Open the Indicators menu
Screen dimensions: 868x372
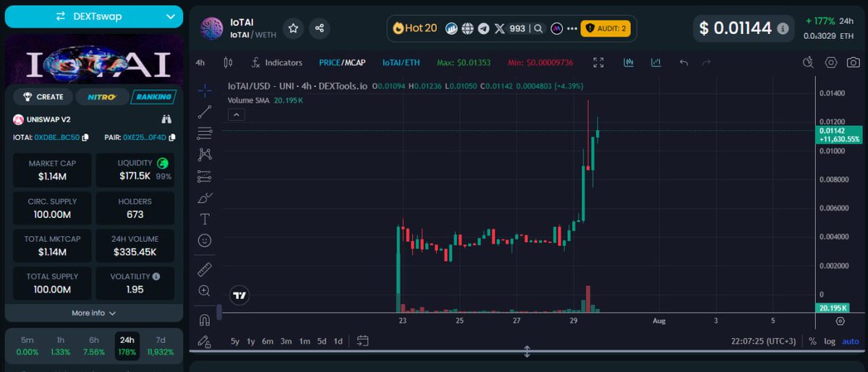click(277, 62)
